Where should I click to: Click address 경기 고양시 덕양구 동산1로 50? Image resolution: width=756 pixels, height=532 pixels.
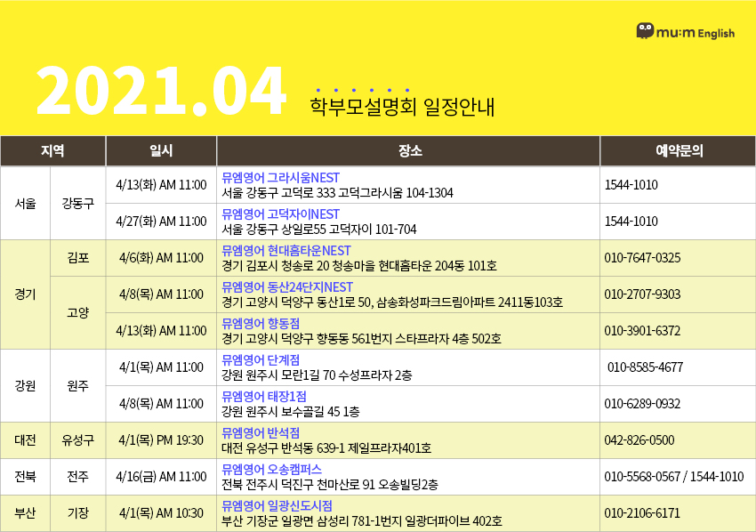tap(296, 302)
